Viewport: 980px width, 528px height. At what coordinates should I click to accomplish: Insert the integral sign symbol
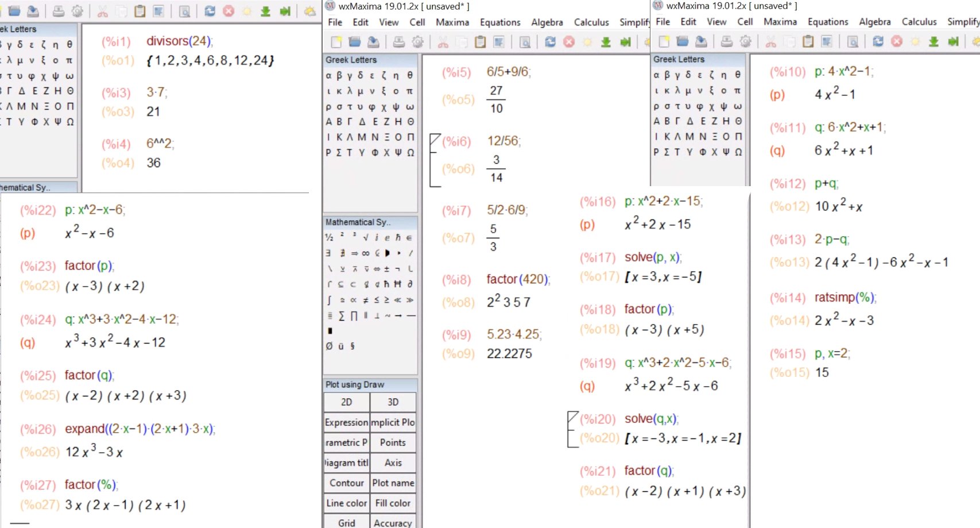330,299
